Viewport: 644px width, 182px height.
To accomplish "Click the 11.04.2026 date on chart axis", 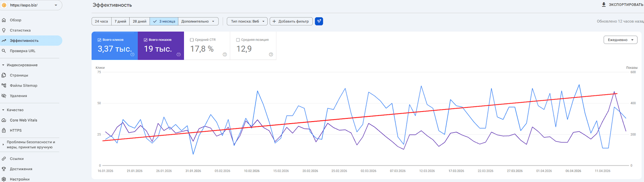I will (x=603, y=171).
